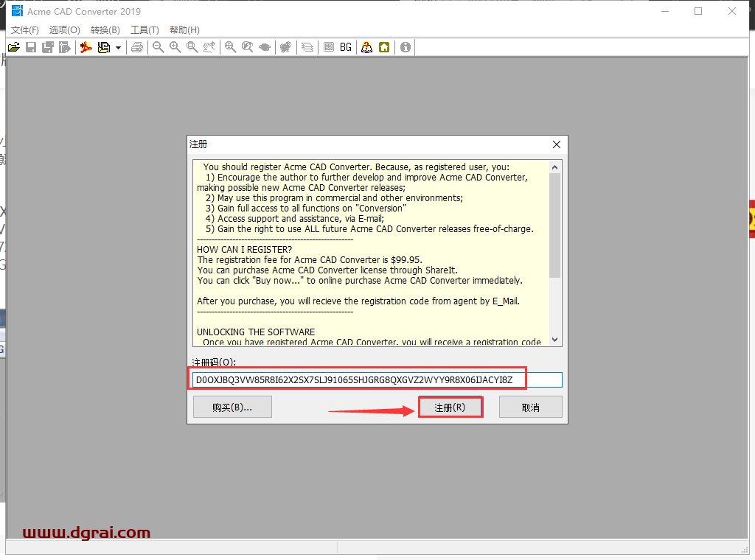This screenshot has width=755, height=560.
Task: Maximize the Acme CAD Converter window
Action: point(698,11)
